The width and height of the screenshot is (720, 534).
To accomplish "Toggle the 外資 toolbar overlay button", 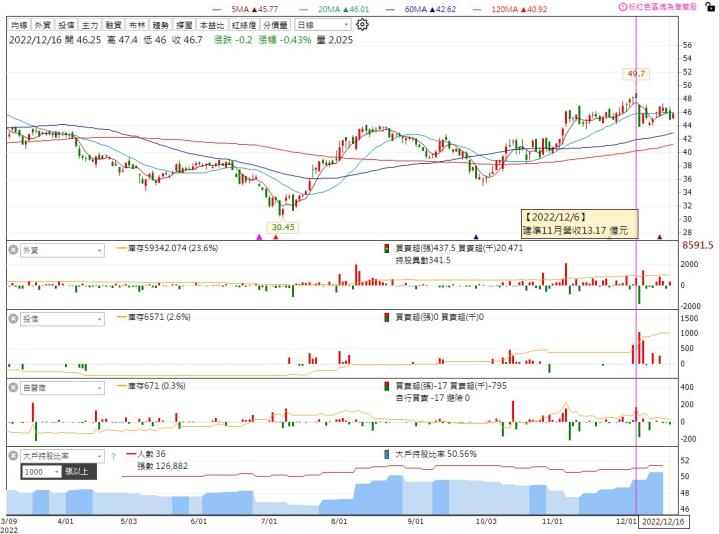I will click(43, 25).
